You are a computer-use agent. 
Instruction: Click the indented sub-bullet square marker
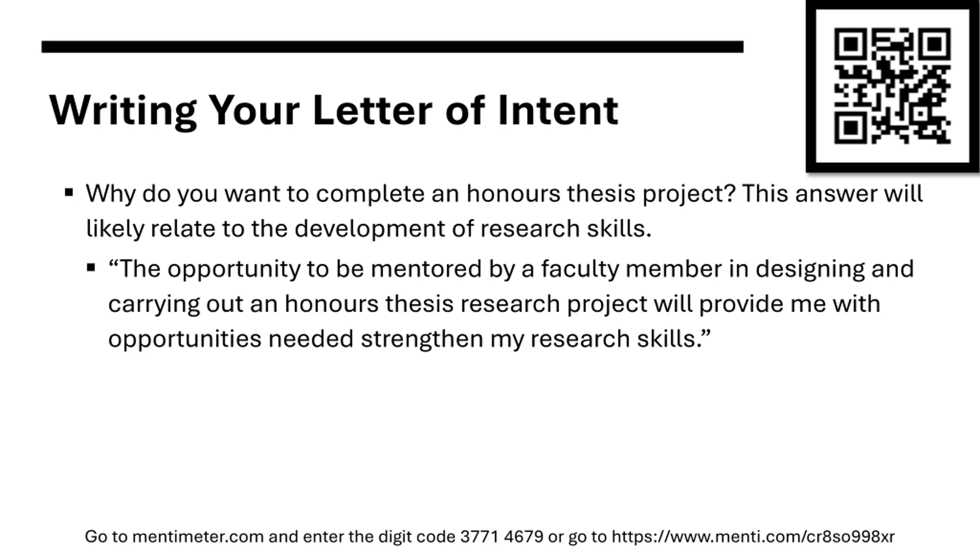[91, 267]
